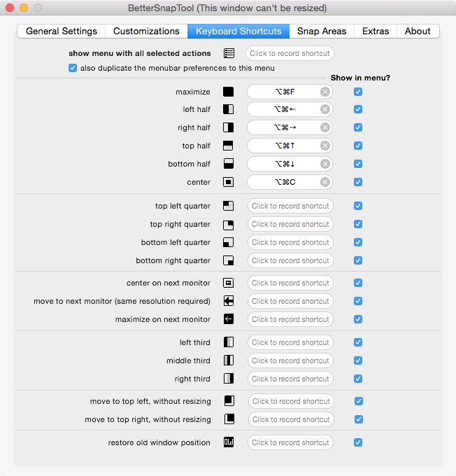Uncheck Show in menu for center

358,182
